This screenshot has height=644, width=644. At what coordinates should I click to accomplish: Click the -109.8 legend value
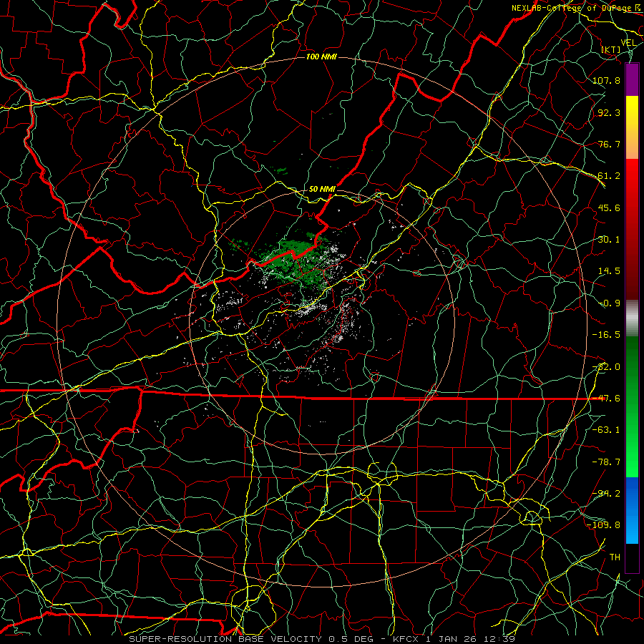(604, 525)
